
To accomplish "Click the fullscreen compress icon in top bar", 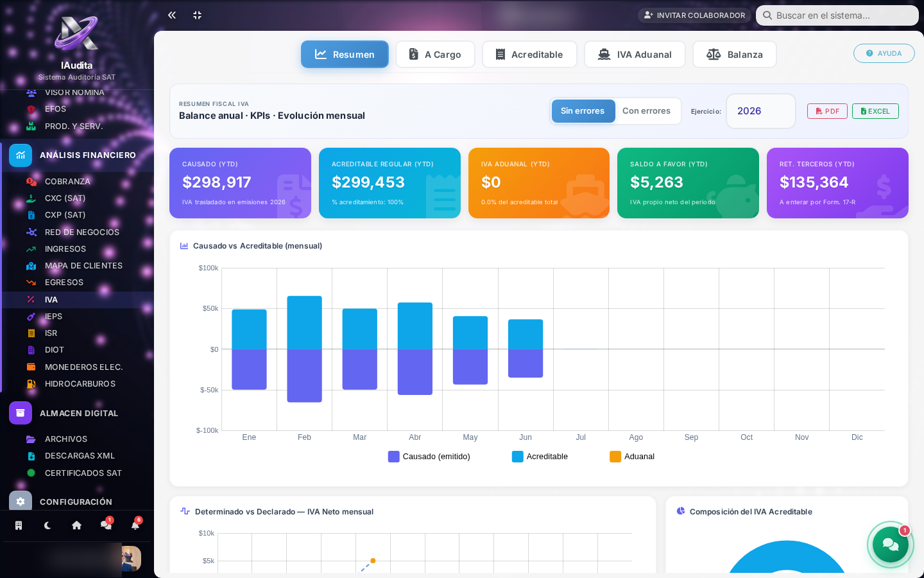I will click(x=198, y=15).
